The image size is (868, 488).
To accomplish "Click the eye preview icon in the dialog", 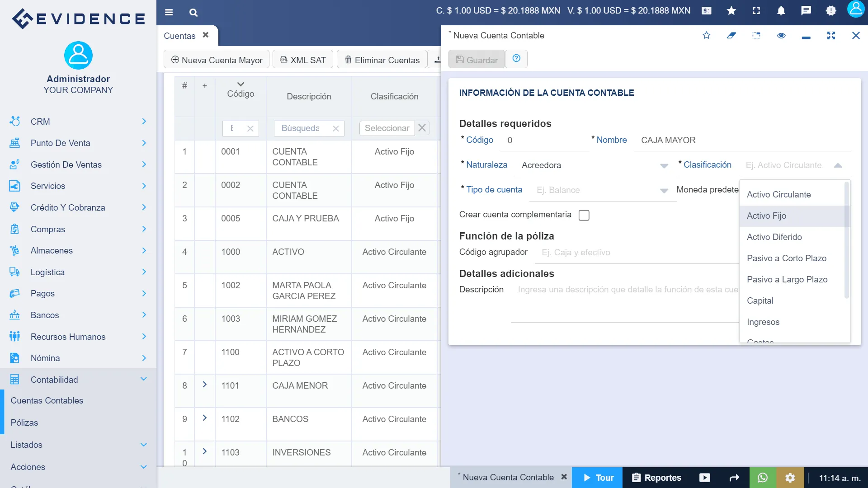I will tap(782, 36).
